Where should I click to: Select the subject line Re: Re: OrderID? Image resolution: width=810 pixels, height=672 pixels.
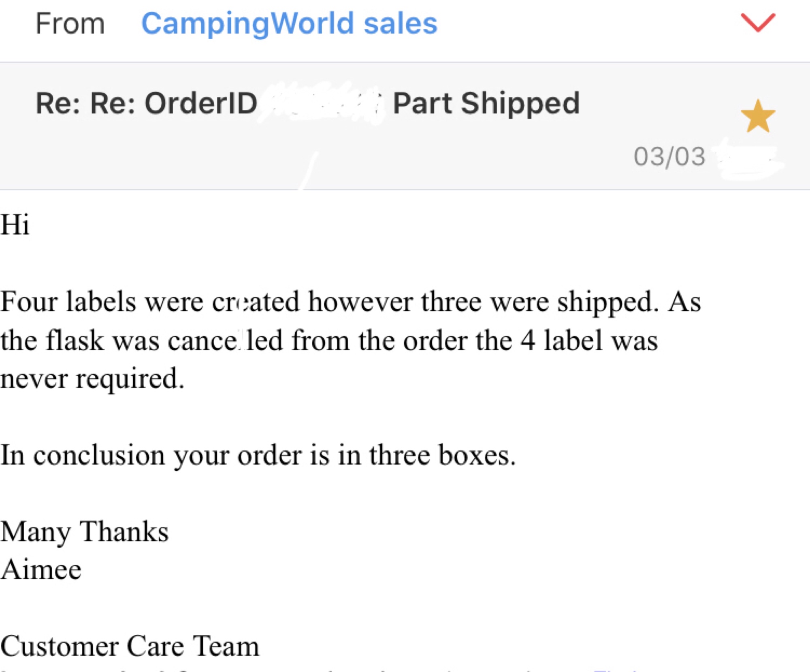point(146,103)
